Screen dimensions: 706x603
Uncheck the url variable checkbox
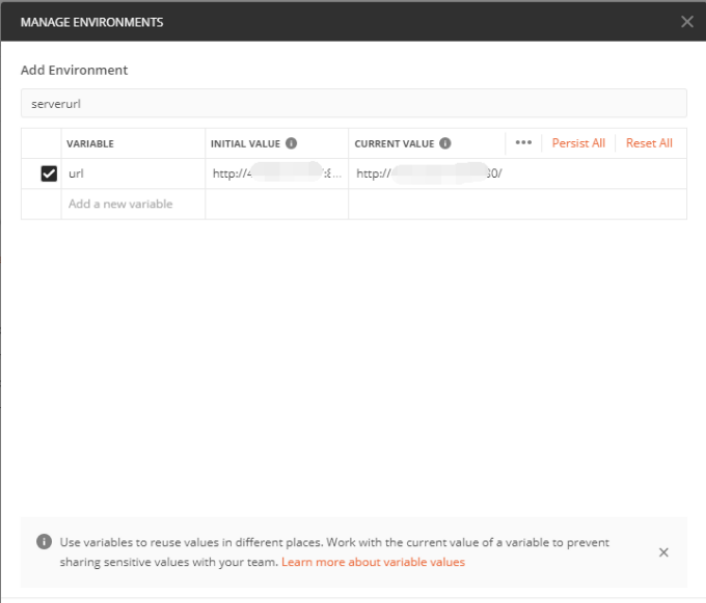coord(49,173)
